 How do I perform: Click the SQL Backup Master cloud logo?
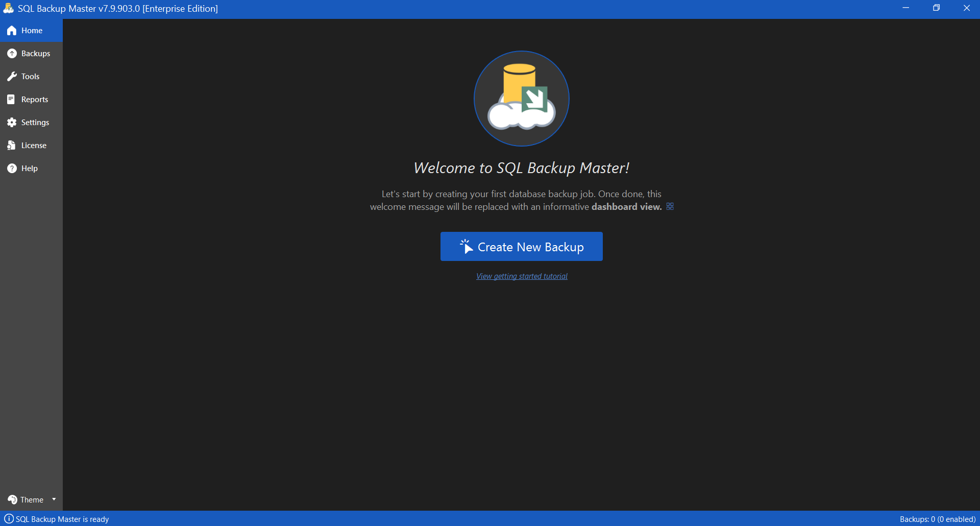point(522,99)
